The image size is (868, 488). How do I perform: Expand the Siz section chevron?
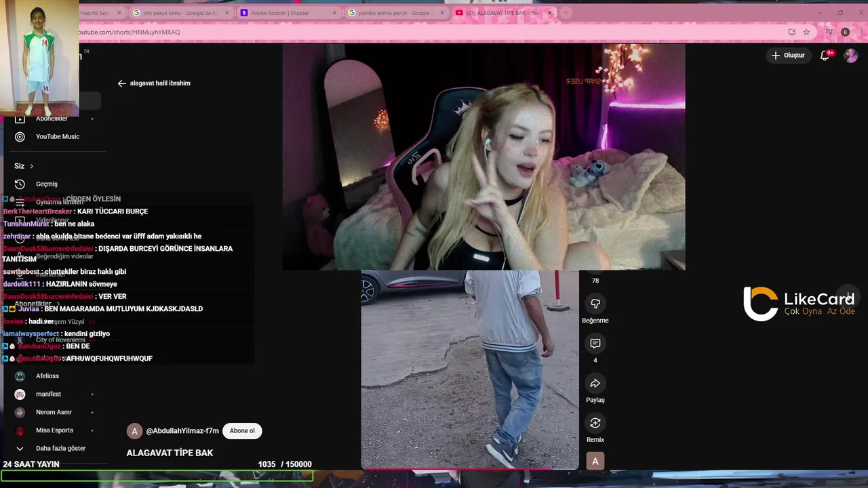point(31,166)
